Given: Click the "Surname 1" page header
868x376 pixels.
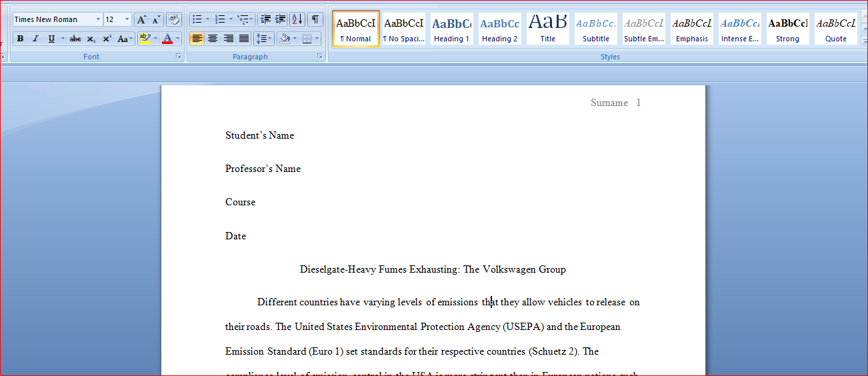Looking at the screenshot, I should (x=615, y=103).
